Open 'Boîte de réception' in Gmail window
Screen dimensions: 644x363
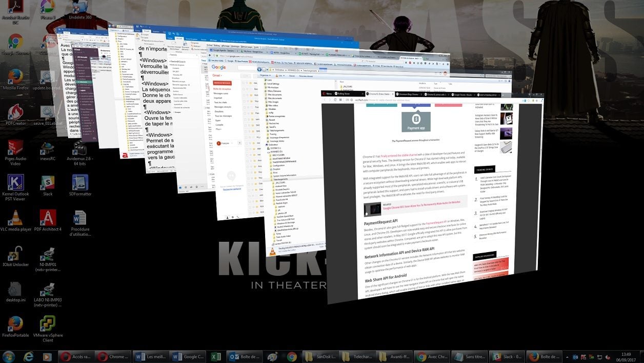[x=223, y=89]
